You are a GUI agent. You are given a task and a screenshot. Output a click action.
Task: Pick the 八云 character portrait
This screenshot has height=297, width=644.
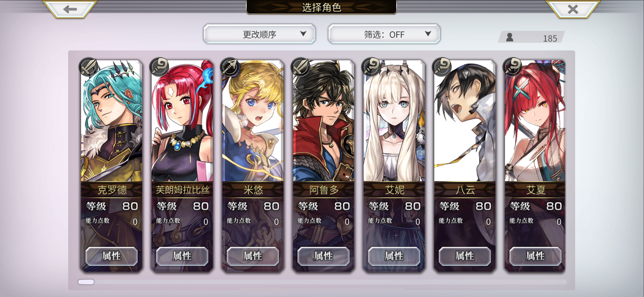tap(465, 121)
